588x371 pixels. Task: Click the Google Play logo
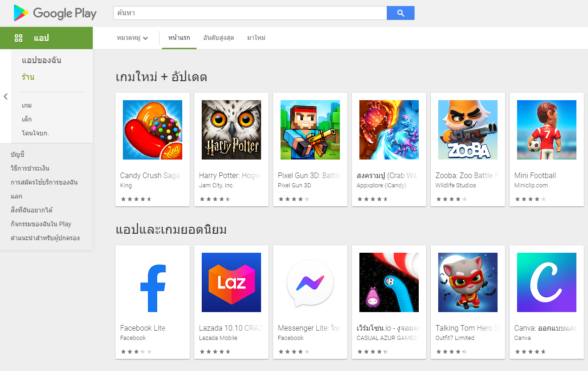pyautogui.click(x=55, y=13)
